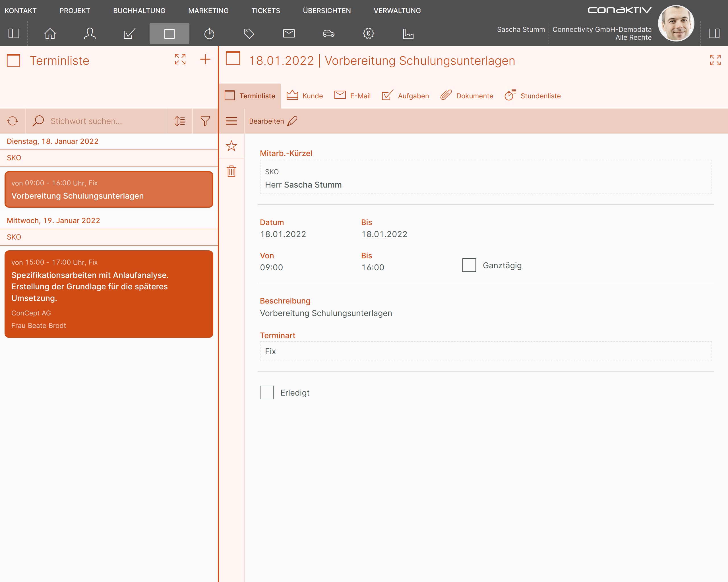
Task: Add a new appointment with plus icon
Action: pyautogui.click(x=205, y=59)
